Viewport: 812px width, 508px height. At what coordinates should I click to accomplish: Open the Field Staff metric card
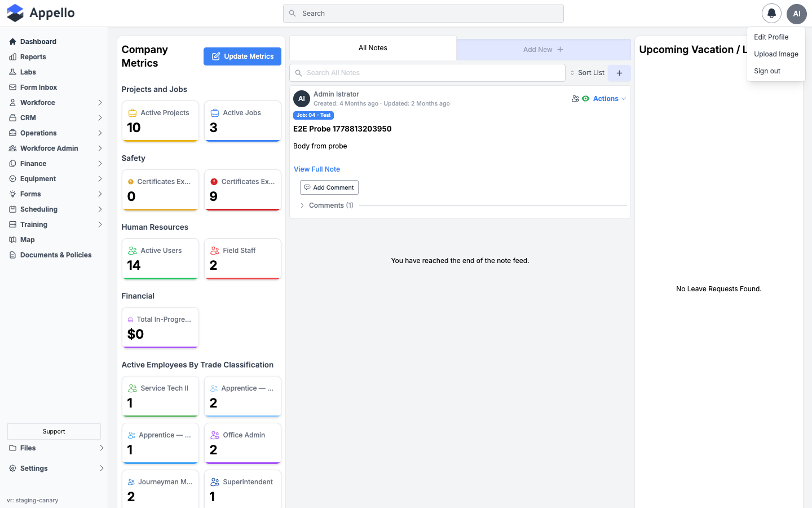(x=242, y=259)
